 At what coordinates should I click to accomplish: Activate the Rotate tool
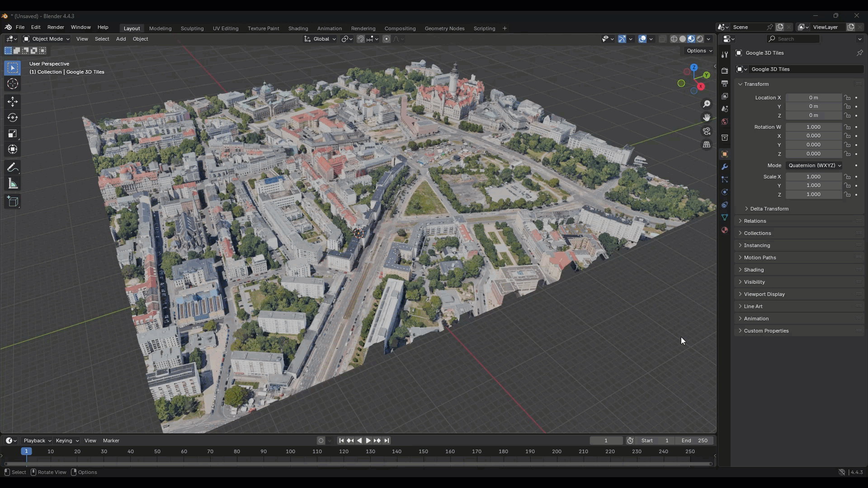point(13,117)
